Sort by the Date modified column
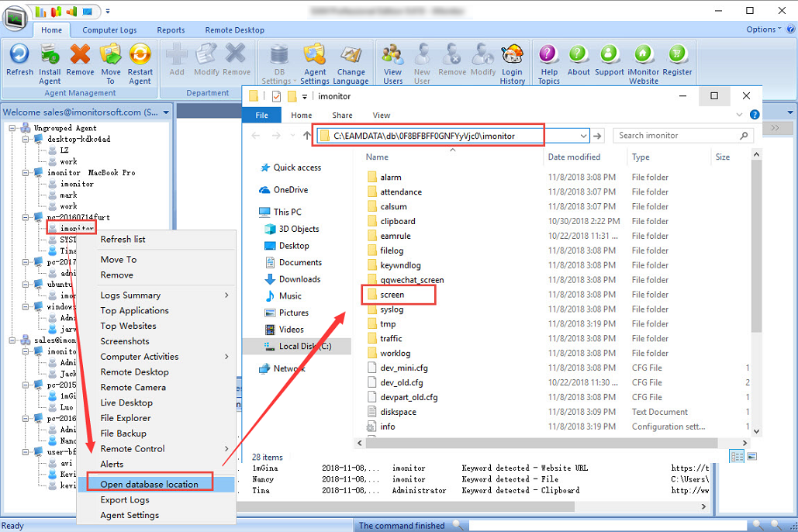This screenshot has height=532, width=798. (574, 157)
